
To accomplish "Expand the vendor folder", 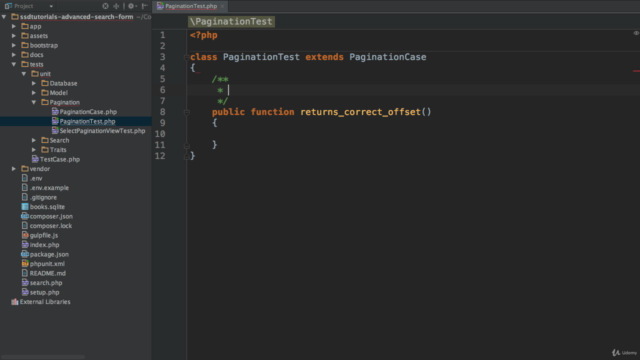I will coord(14,169).
